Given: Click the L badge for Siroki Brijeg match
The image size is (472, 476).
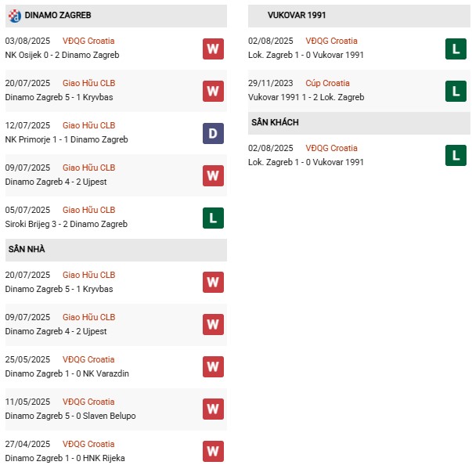Looking at the screenshot, I should (213, 218).
